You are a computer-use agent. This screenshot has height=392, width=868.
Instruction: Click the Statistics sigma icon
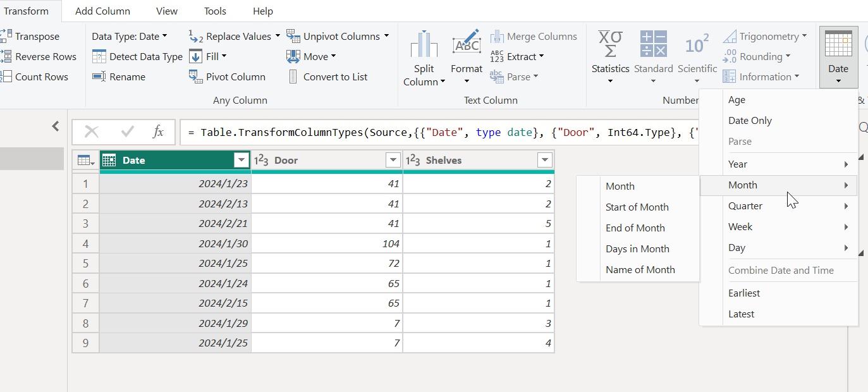611,44
